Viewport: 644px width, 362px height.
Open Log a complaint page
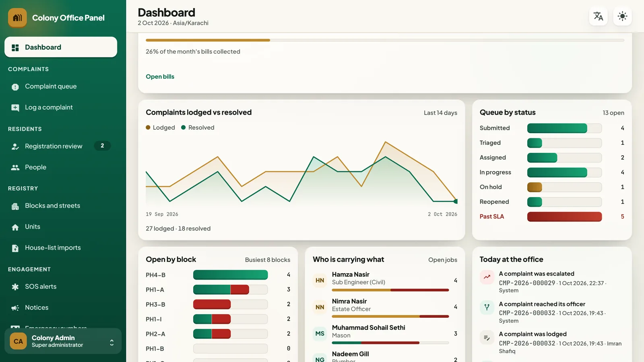61,107
